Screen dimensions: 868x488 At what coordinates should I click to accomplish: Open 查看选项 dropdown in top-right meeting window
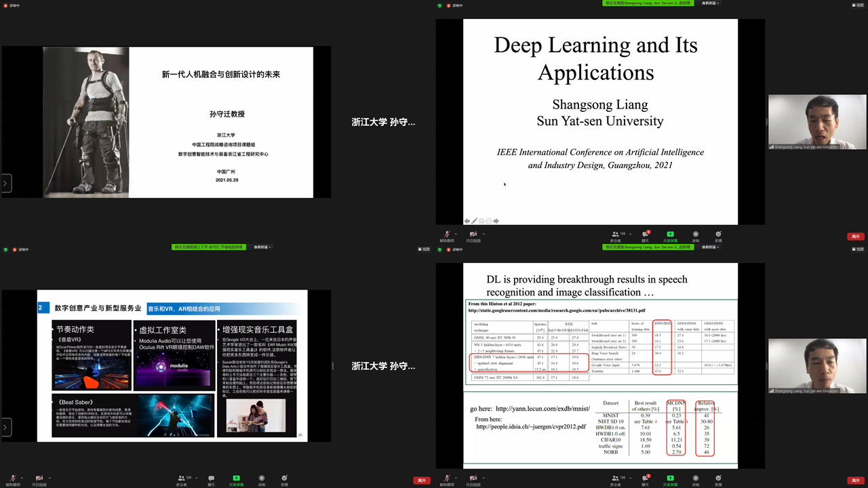coord(710,3)
